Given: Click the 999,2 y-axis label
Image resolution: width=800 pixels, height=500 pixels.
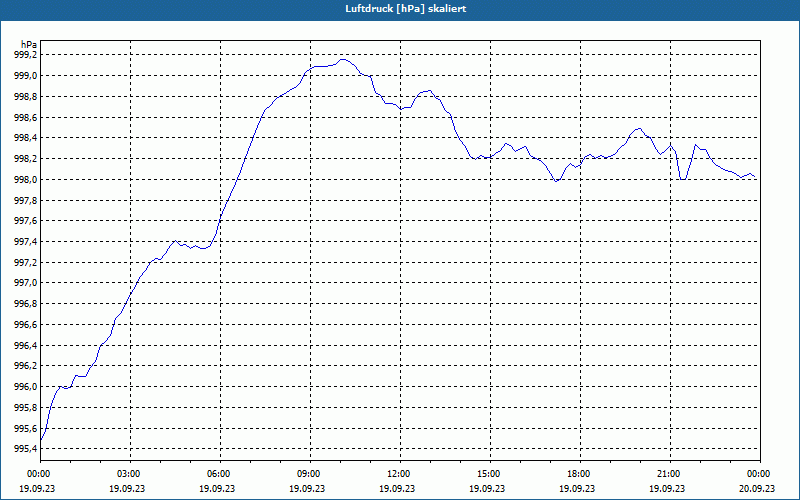Looking at the screenshot, I should [x=25, y=55].
